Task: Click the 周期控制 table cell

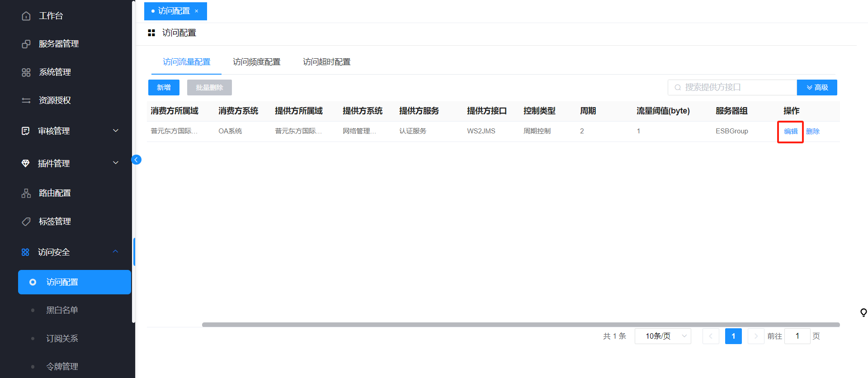Action: 537,131
